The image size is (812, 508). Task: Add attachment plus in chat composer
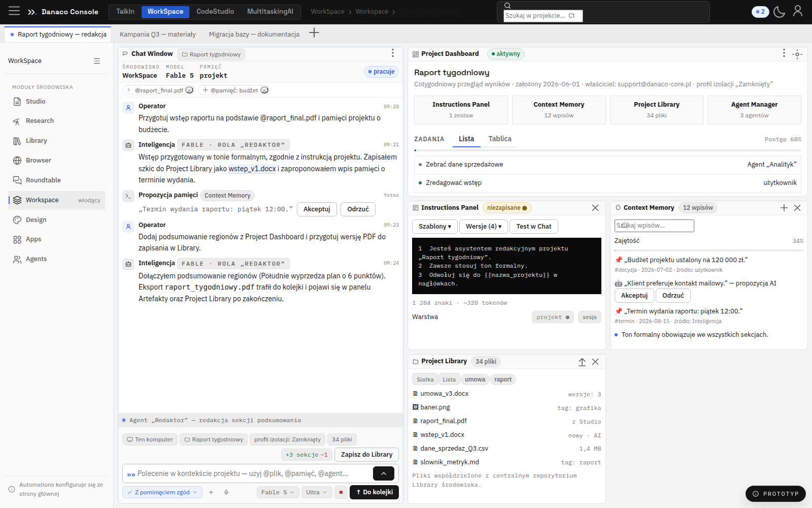[x=211, y=492]
